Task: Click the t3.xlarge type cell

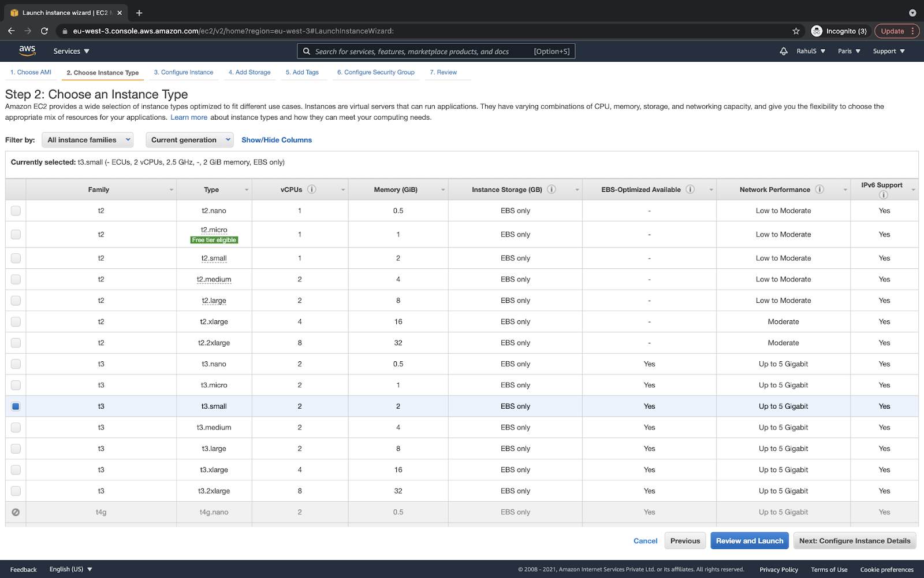Action: (x=214, y=470)
